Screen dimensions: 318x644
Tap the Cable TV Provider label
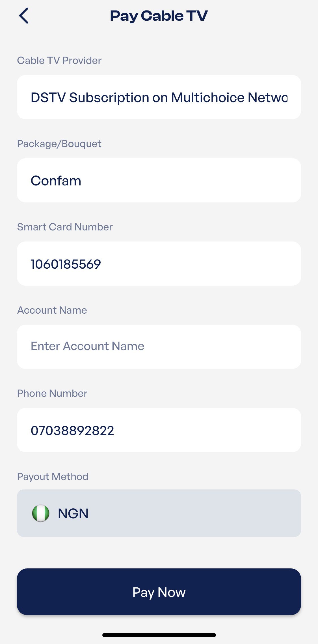(59, 61)
